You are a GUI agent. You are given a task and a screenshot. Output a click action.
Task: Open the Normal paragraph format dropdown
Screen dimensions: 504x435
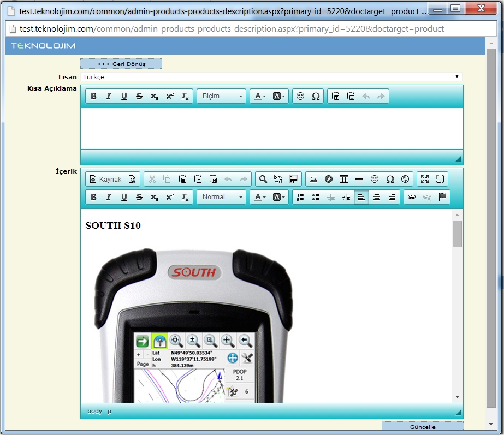pos(222,197)
